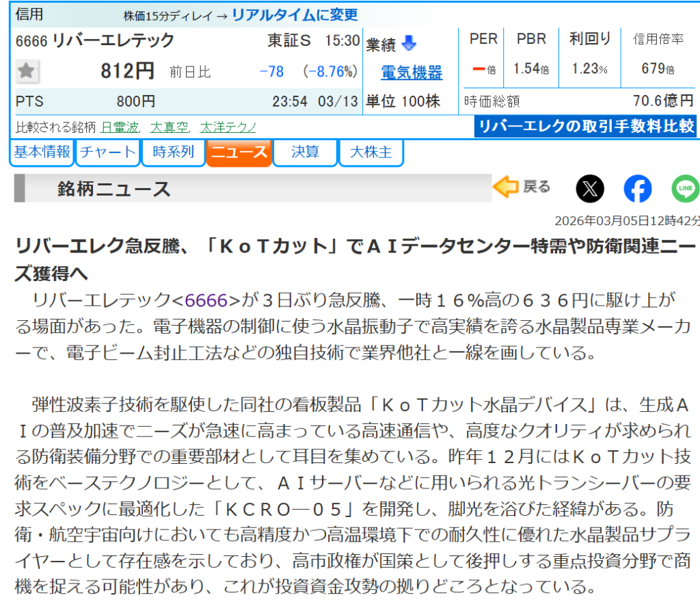This screenshot has height=604, width=700.
Task: Send the article via LINE icon
Action: (684, 189)
